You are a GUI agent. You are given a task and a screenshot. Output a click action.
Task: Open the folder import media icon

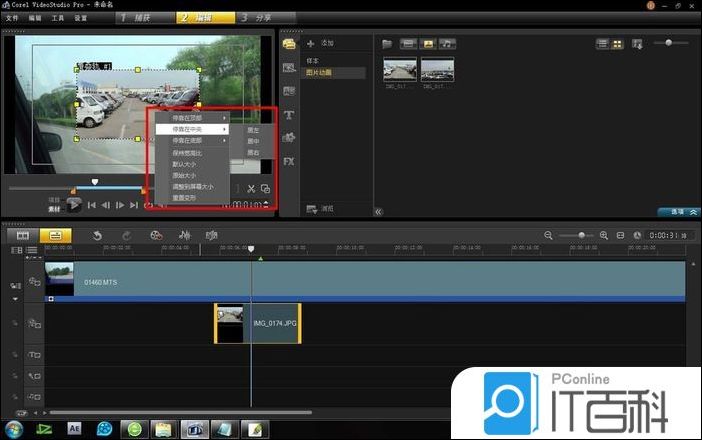387,44
